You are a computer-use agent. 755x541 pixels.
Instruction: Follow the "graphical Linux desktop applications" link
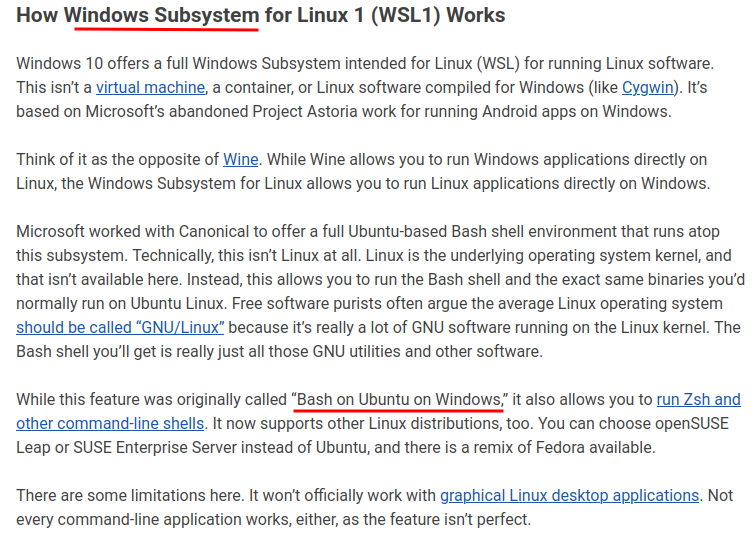569,495
